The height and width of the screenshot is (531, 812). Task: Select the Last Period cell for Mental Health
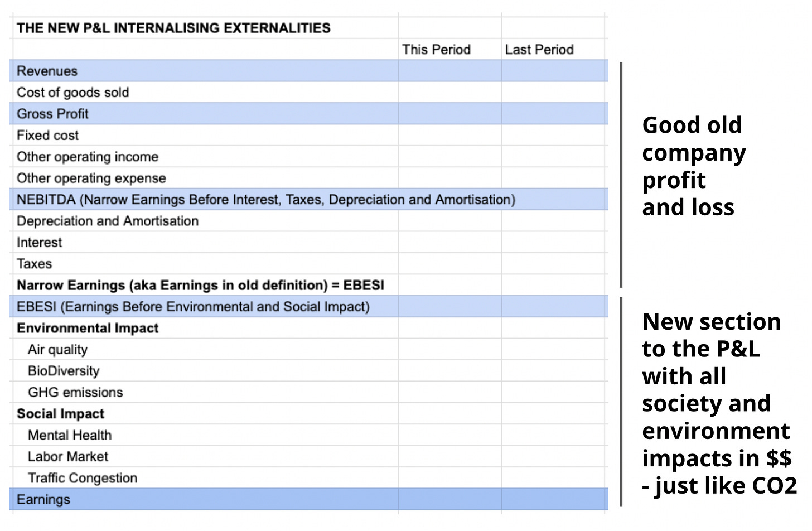[x=553, y=435]
